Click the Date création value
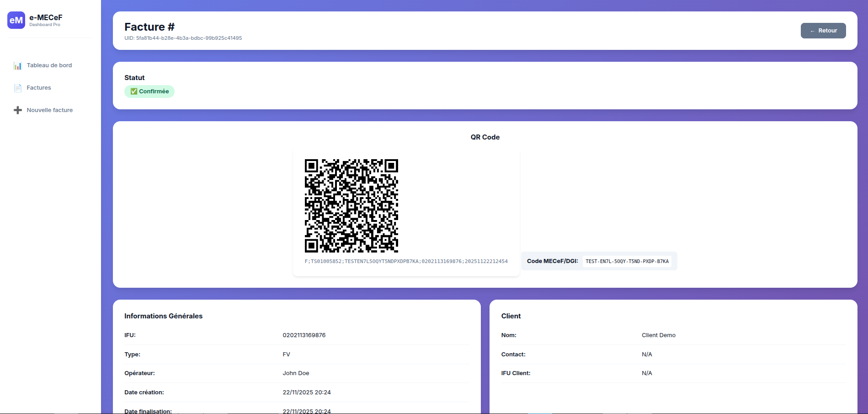 307,392
